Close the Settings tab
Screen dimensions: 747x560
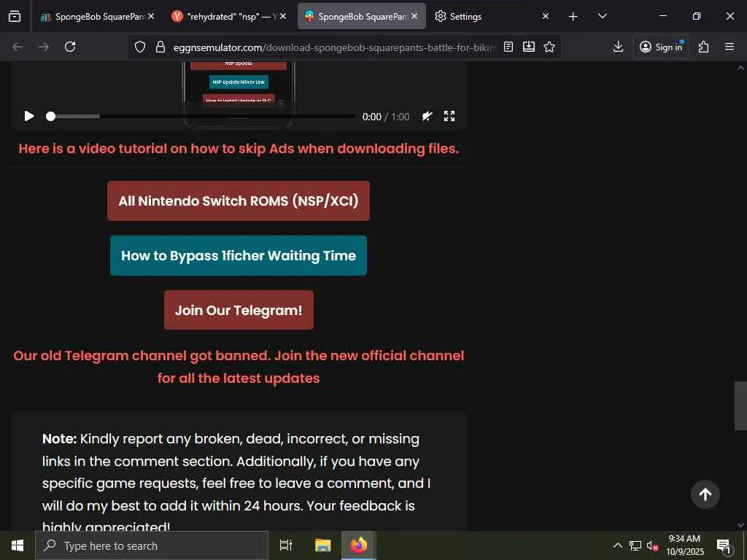pos(546,16)
